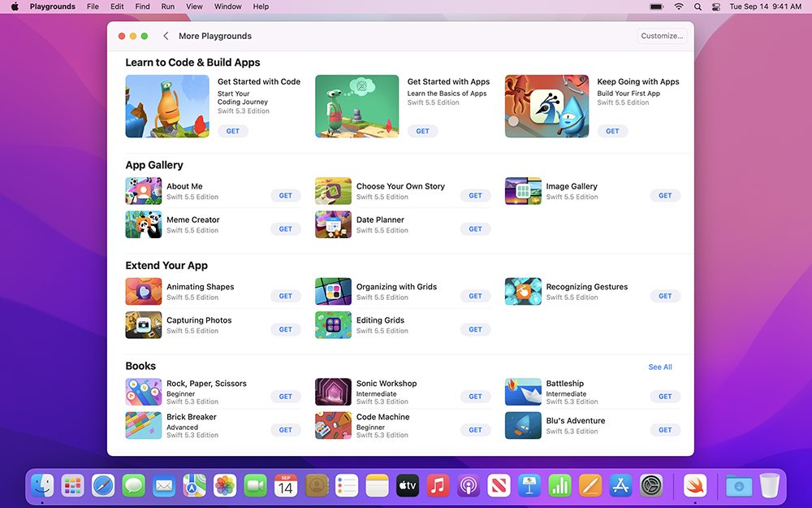Open the Window menu
The width and height of the screenshot is (812, 508).
pos(227,7)
